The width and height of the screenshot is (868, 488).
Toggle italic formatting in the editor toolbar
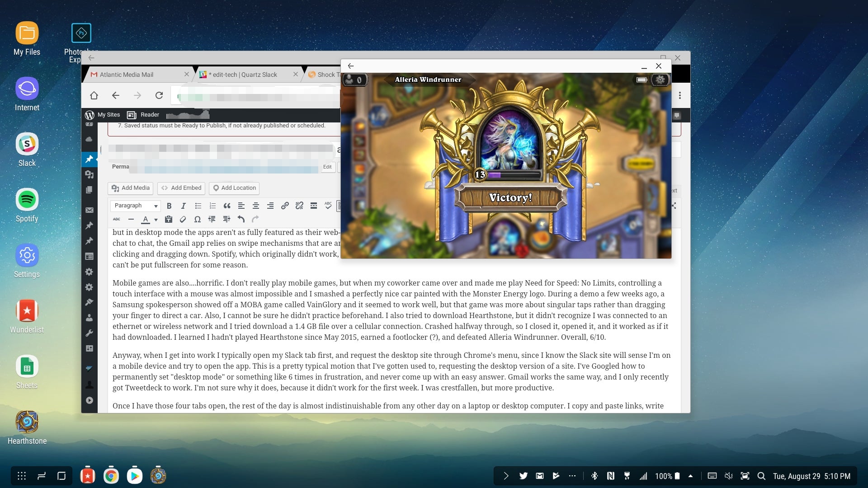[x=183, y=206]
